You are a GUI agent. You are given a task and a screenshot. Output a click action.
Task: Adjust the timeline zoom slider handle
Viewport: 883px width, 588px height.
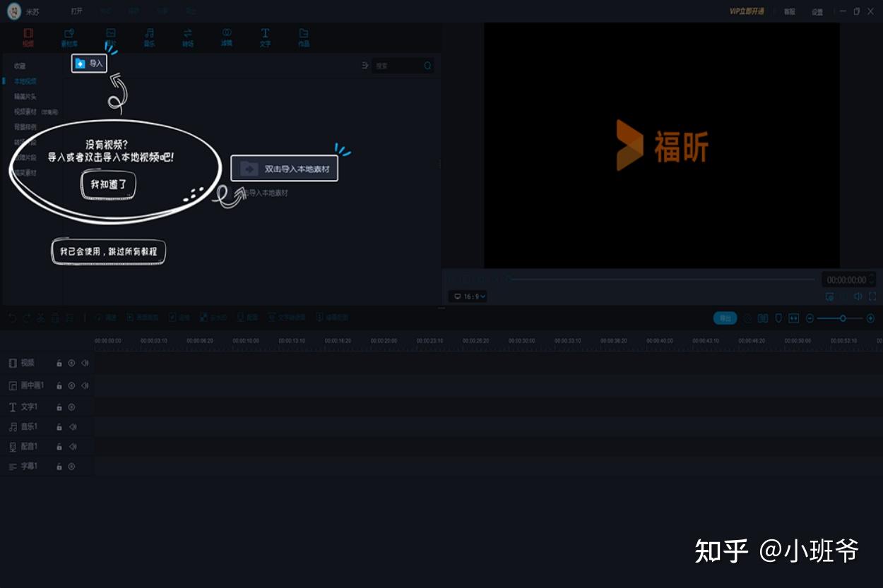[x=843, y=318]
